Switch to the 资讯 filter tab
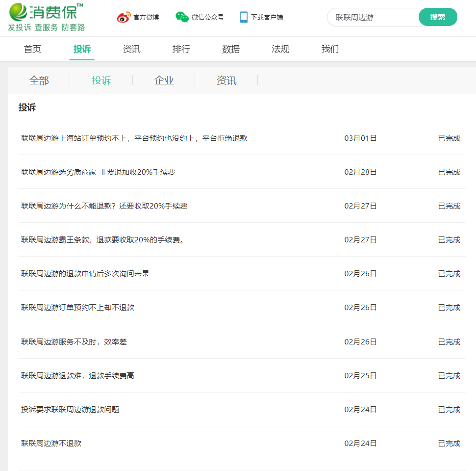 tap(226, 80)
